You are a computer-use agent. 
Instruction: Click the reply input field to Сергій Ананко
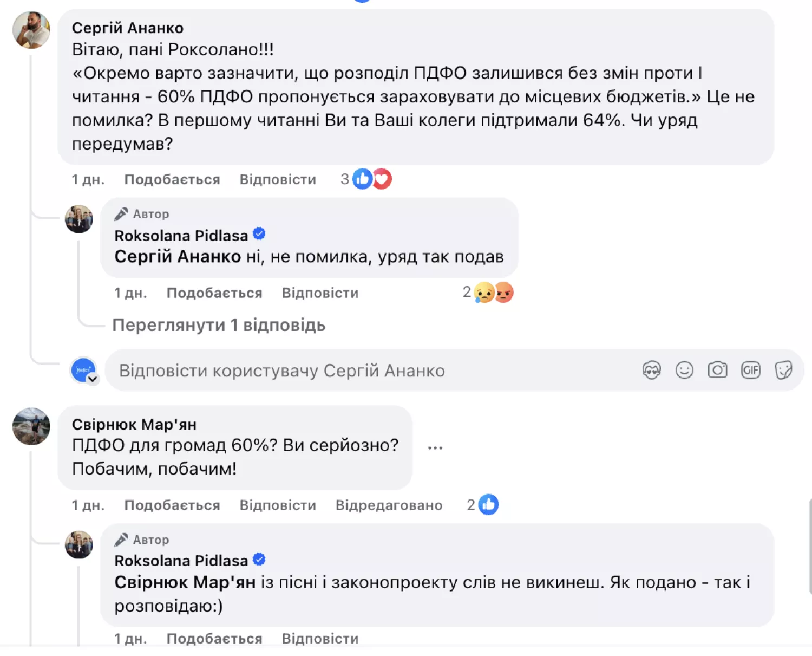point(281,371)
